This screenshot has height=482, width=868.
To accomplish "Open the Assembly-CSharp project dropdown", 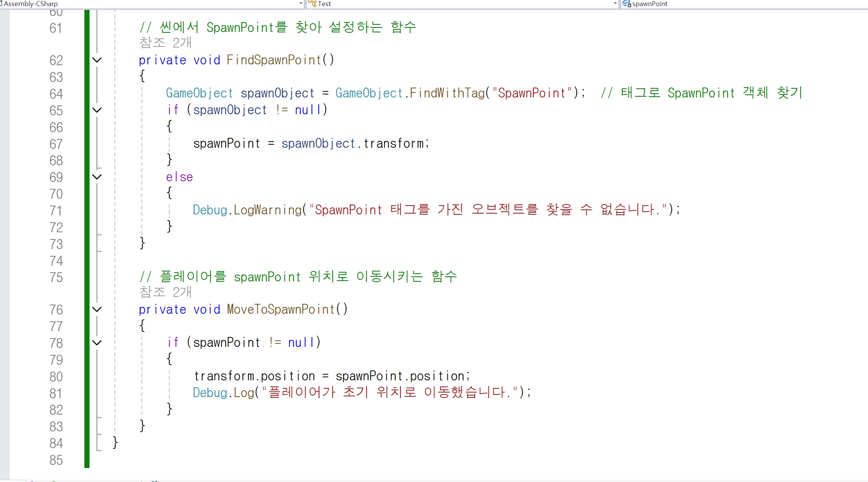I will point(301,4).
